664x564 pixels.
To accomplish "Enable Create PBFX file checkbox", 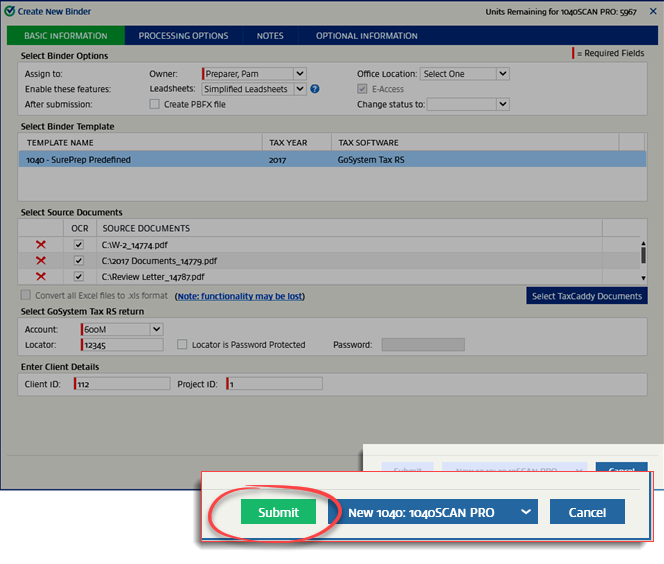I will [x=155, y=104].
